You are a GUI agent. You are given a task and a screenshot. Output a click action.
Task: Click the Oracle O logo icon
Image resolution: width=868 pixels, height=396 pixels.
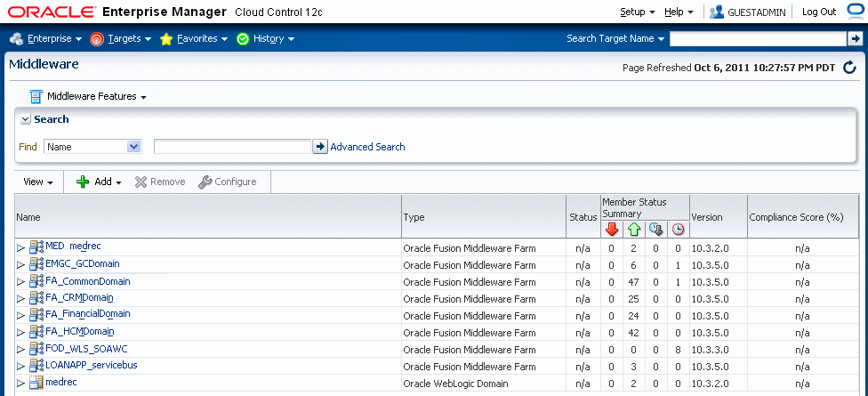tap(856, 11)
